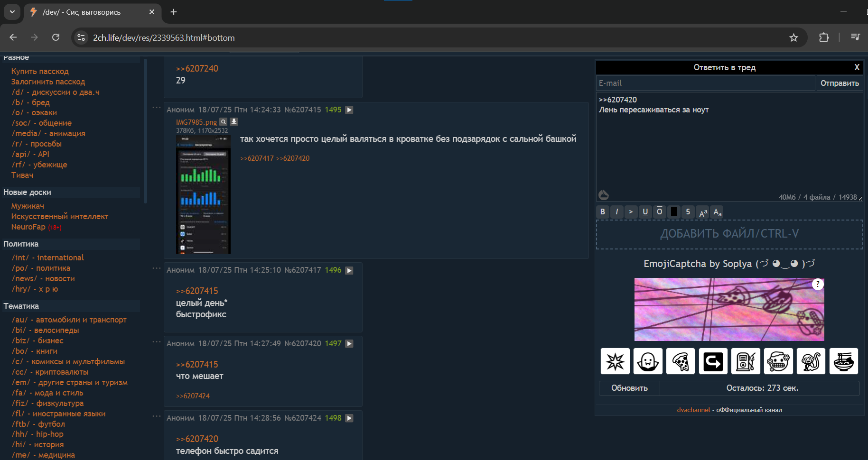Apply underline formatting with U button

(645, 212)
